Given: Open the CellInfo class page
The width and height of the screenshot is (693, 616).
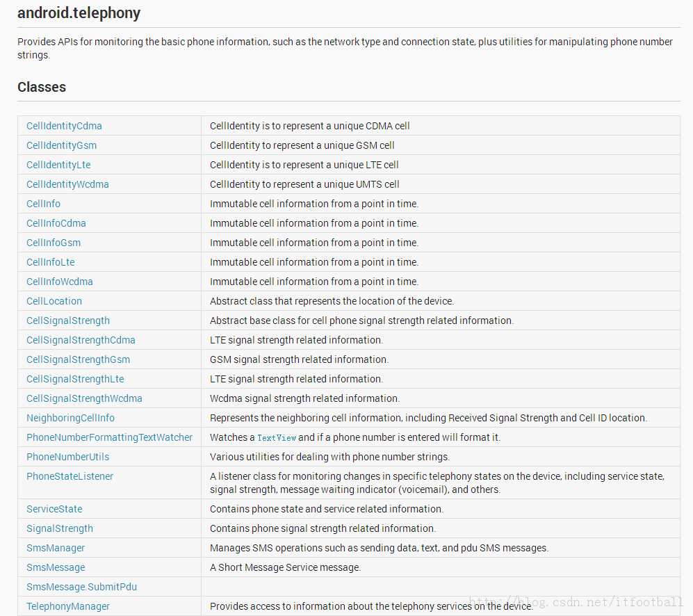Looking at the screenshot, I should pos(43,204).
